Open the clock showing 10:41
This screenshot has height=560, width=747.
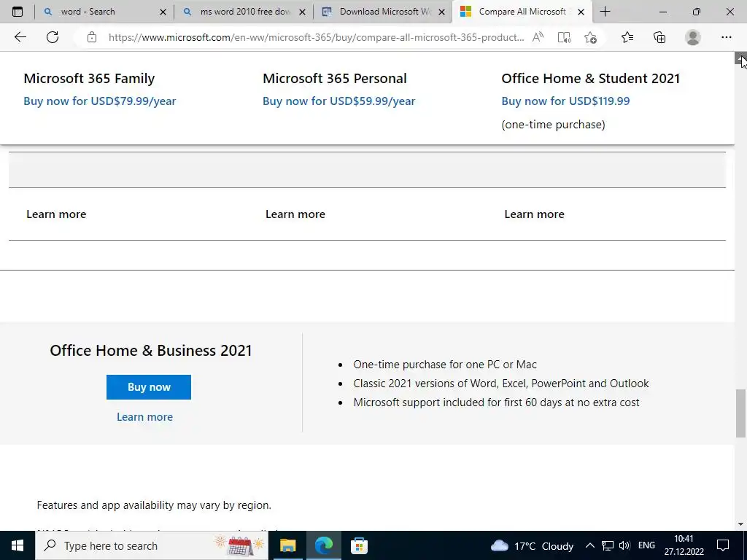(684, 545)
